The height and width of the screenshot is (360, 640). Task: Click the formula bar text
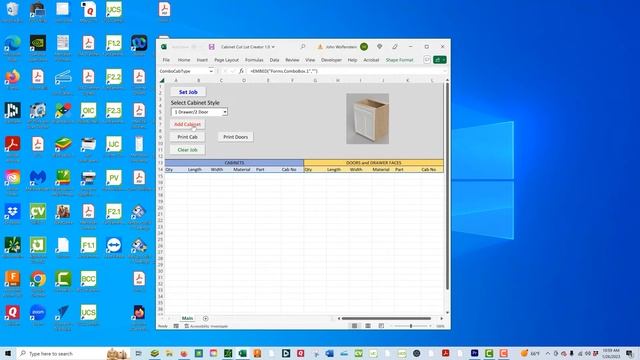pyautogui.click(x=284, y=71)
